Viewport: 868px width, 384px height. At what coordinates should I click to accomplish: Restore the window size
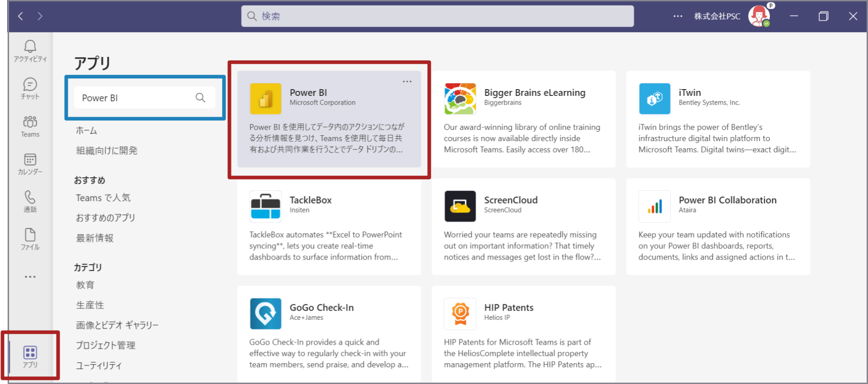click(x=824, y=16)
